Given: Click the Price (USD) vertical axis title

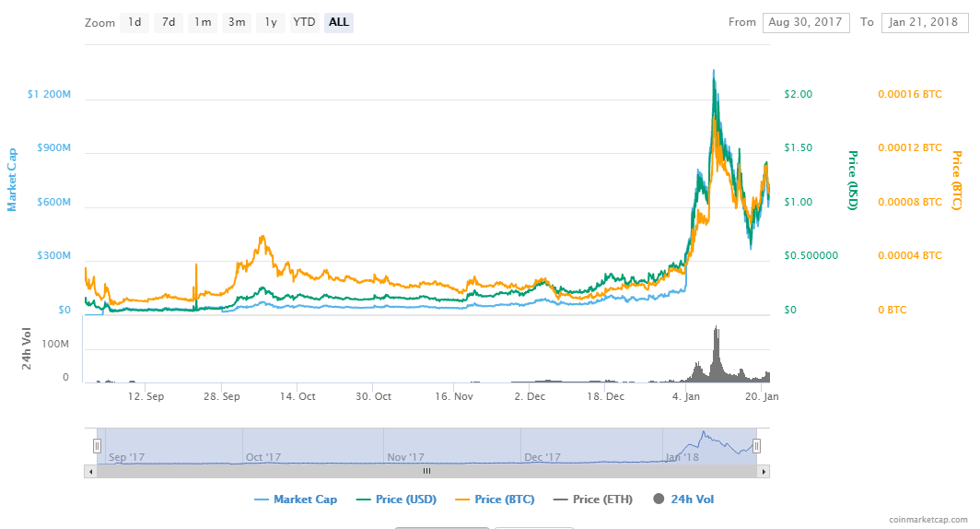Looking at the screenshot, I should tap(853, 180).
